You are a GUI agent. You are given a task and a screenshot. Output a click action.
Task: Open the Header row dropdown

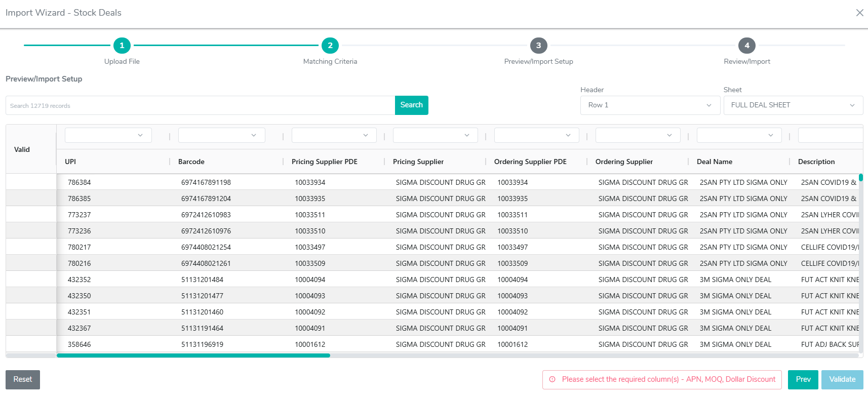click(650, 105)
